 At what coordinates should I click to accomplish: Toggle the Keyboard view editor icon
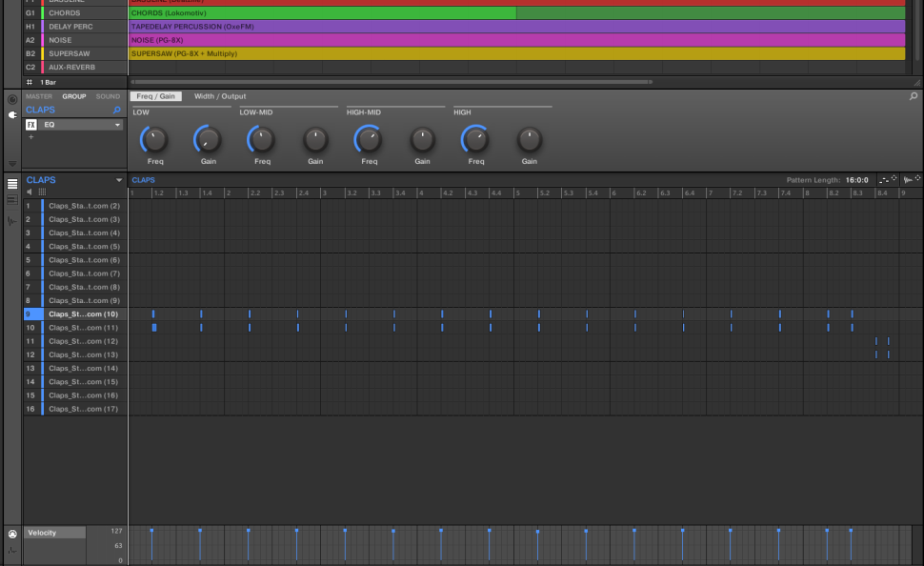pyautogui.click(x=12, y=200)
